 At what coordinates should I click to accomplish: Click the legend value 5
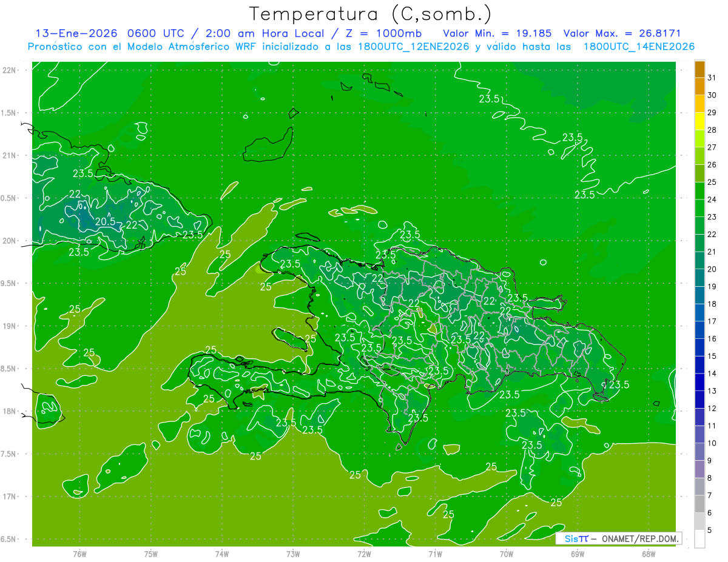coord(710,530)
